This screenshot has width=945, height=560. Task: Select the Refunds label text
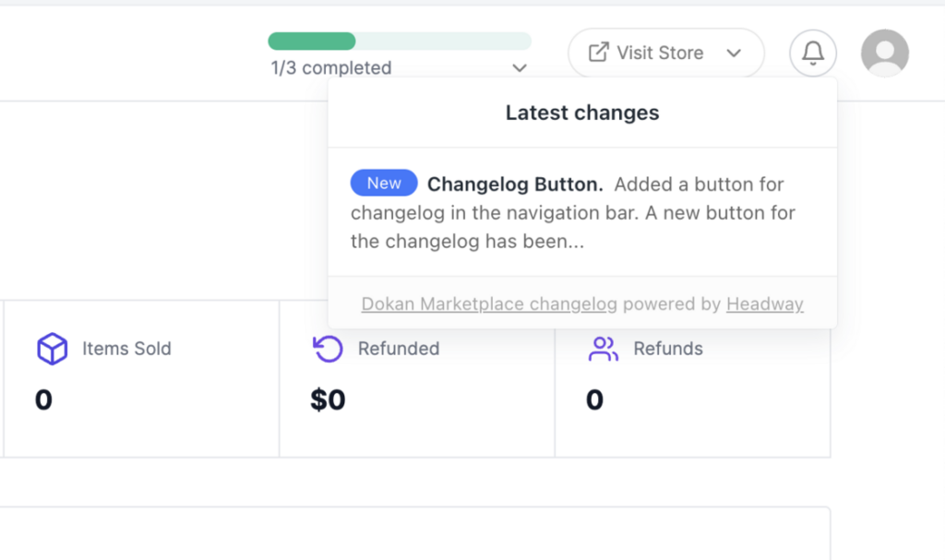[668, 349]
